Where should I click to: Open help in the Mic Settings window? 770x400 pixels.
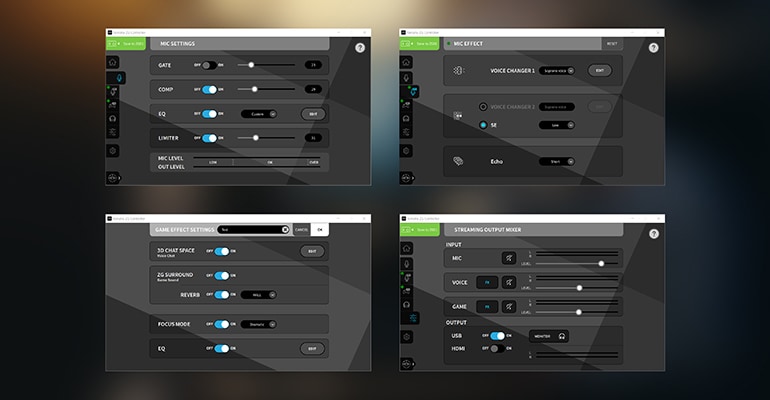pyautogui.click(x=360, y=48)
